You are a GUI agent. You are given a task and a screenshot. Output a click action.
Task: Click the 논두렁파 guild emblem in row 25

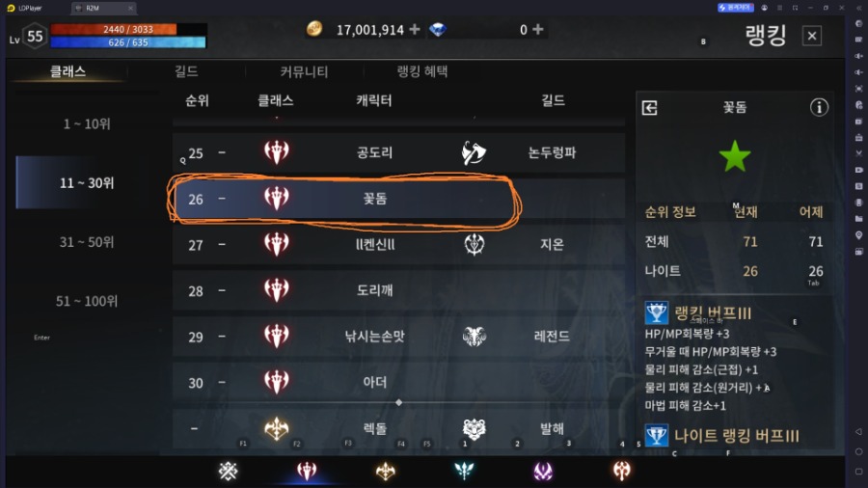point(474,152)
